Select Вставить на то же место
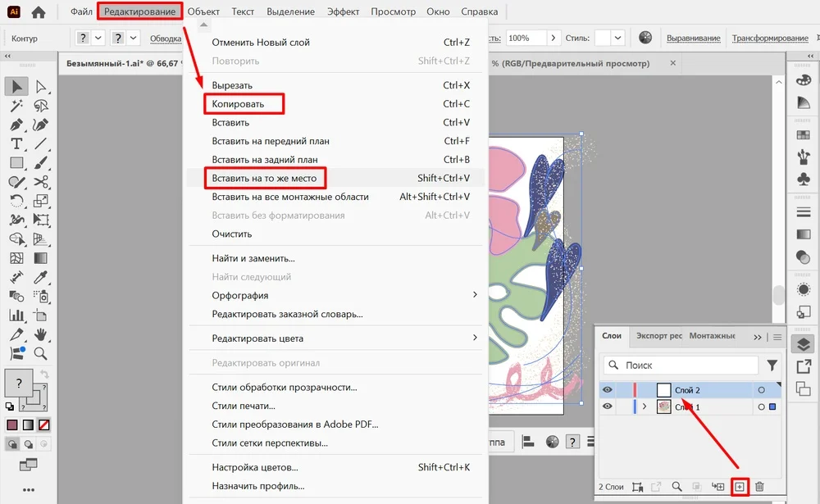 [264, 178]
